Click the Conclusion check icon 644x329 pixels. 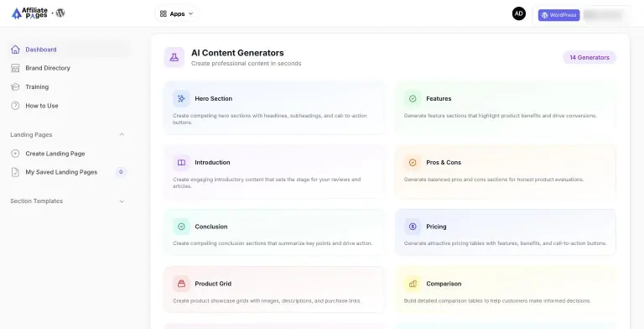[181, 227]
